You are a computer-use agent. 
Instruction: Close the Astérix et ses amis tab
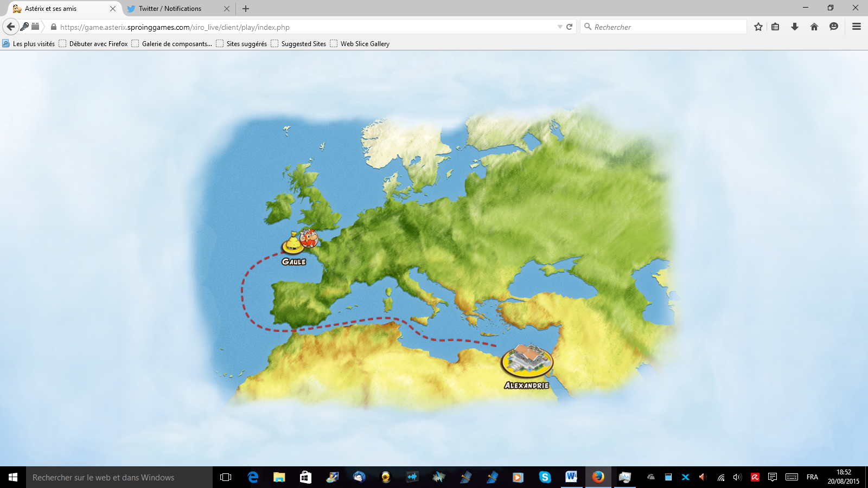tap(113, 9)
